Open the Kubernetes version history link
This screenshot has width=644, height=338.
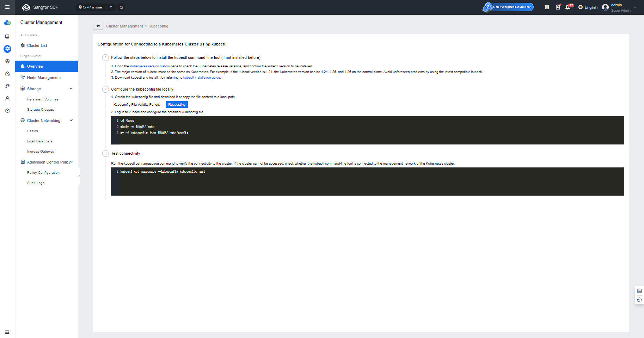150,66
